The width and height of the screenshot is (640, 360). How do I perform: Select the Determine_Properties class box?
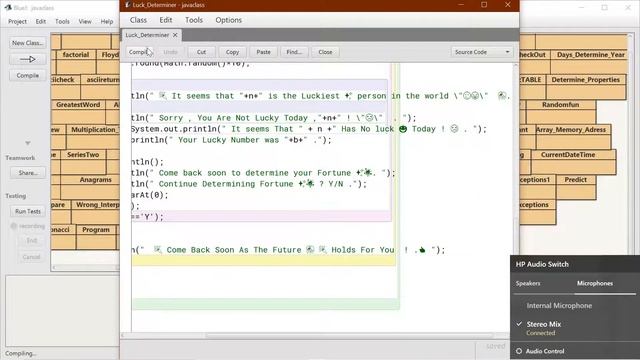tap(586, 87)
